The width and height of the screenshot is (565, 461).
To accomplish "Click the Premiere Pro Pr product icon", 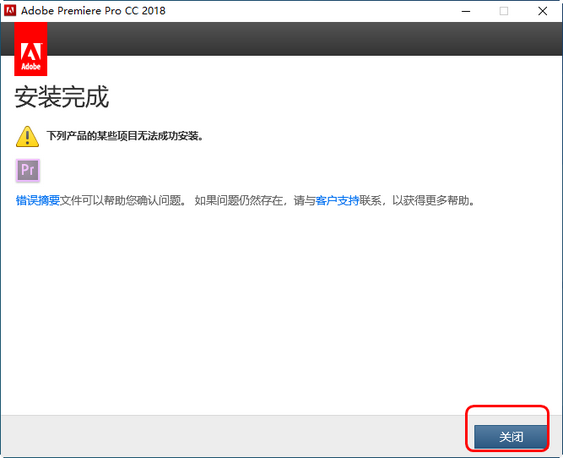I will coord(28,170).
